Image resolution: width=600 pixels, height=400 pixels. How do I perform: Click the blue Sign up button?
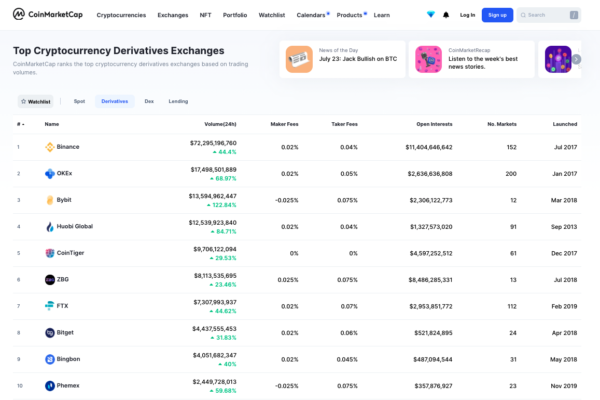coord(497,15)
